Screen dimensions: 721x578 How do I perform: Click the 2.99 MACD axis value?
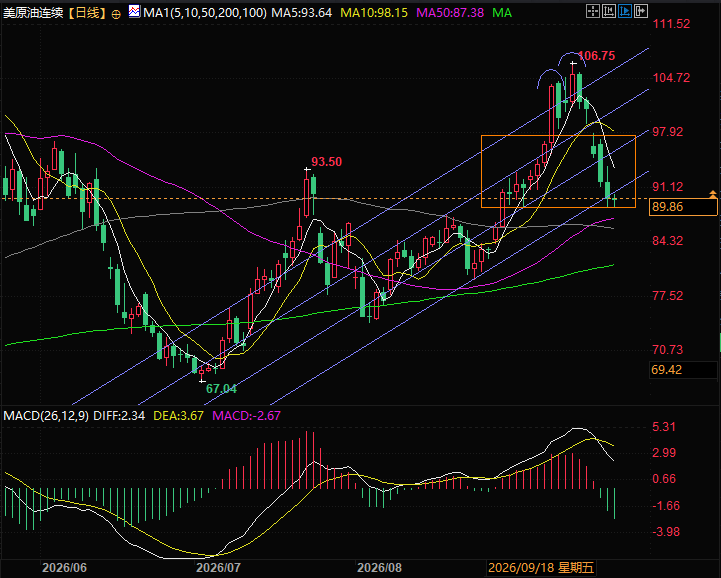[664, 453]
